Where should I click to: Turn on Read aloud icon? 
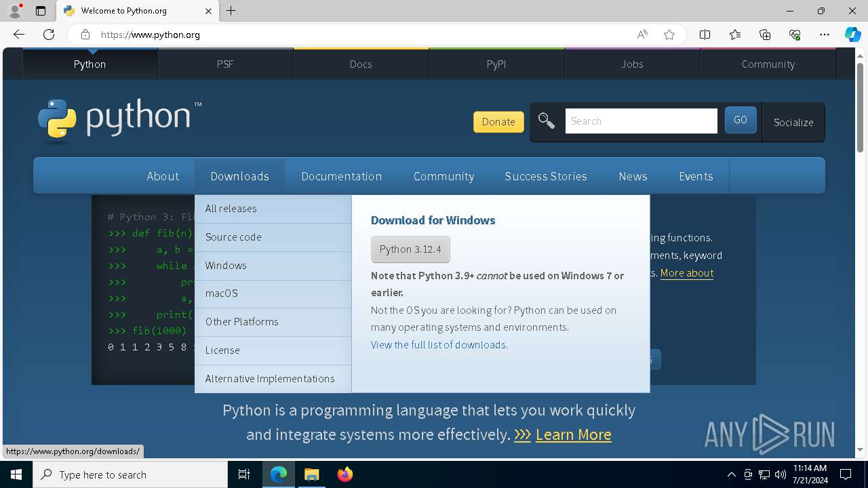click(642, 35)
